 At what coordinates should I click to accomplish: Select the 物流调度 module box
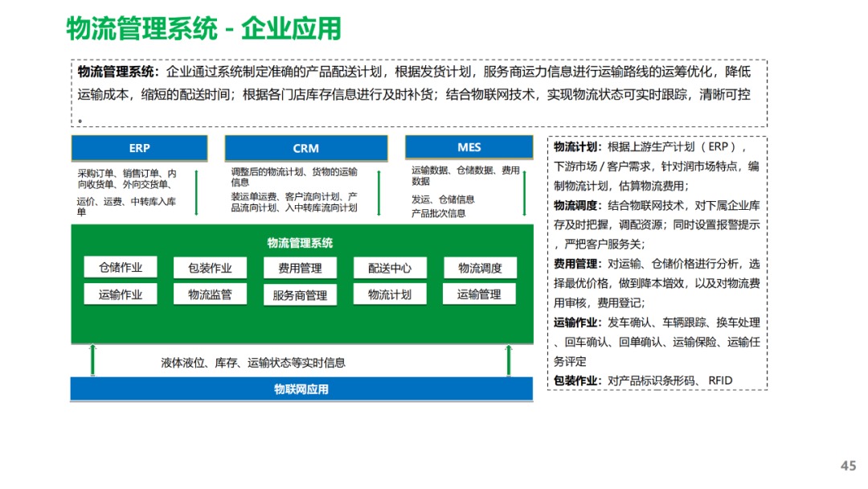(x=480, y=268)
